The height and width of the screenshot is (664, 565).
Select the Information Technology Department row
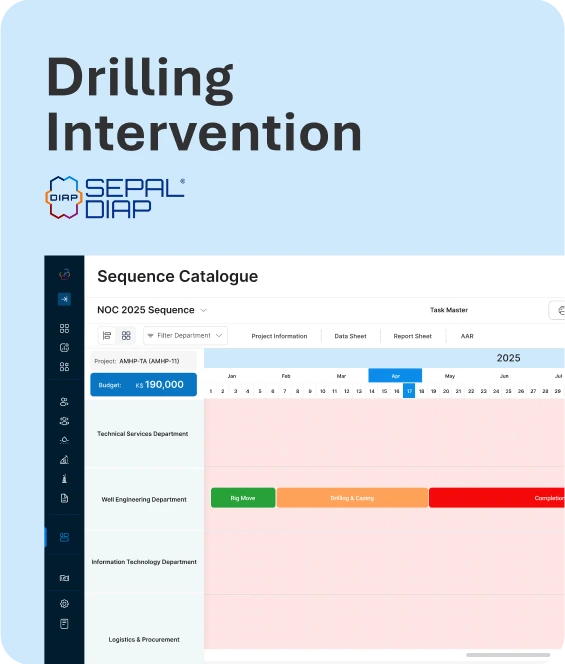144,562
